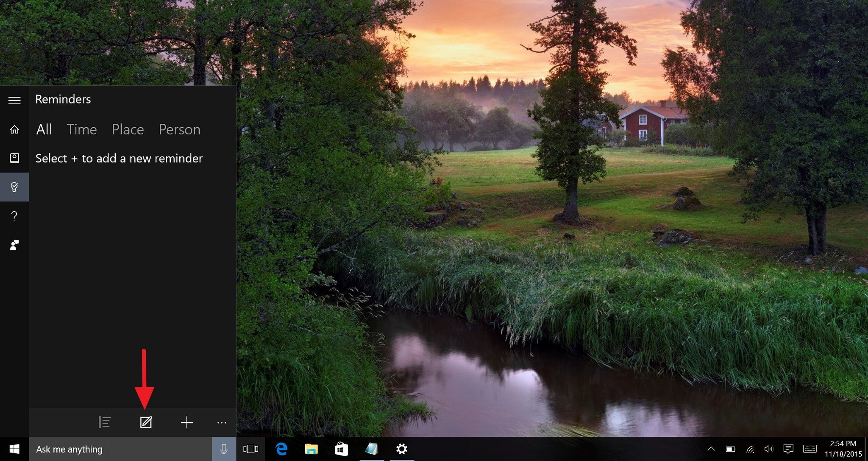Go to Cortana Home

[14, 129]
